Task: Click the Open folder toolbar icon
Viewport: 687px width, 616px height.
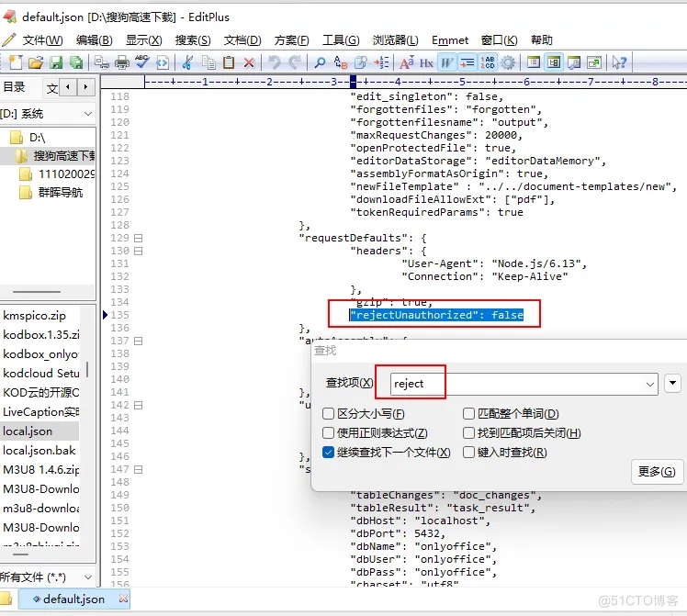Action: coord(36,62)
